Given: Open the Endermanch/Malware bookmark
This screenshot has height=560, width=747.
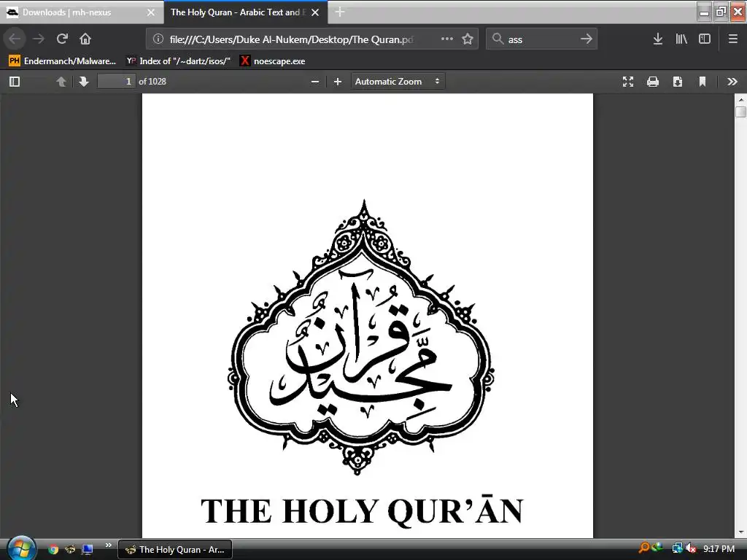Looking at the screenshot, I should tap(63, 61).
